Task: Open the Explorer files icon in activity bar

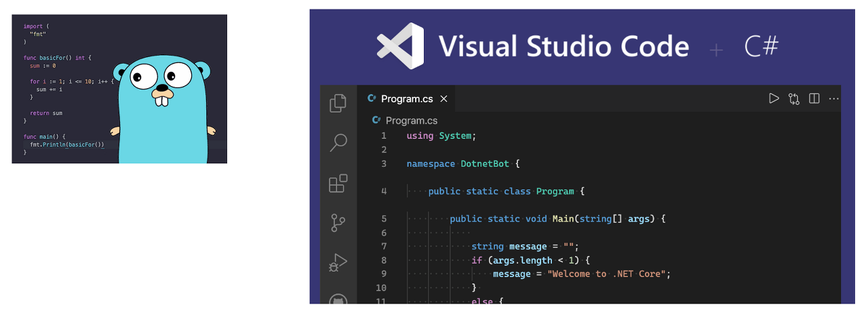Action: [338, 103]
